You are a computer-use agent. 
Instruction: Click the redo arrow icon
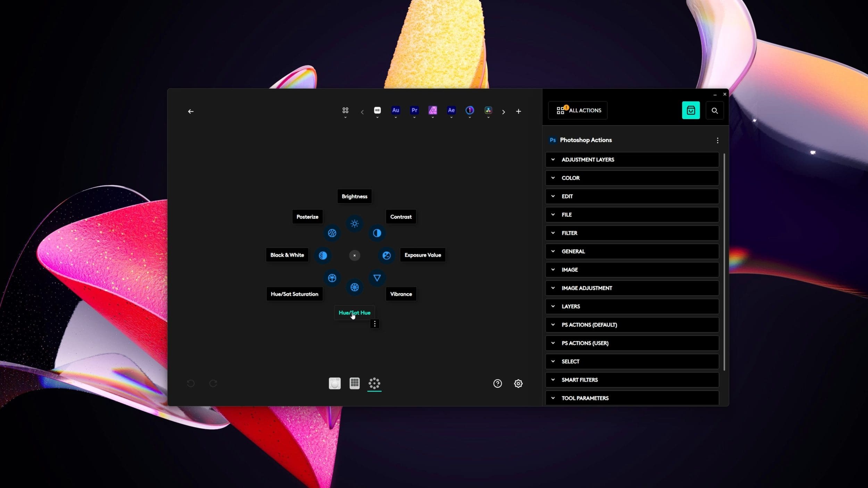213,383
